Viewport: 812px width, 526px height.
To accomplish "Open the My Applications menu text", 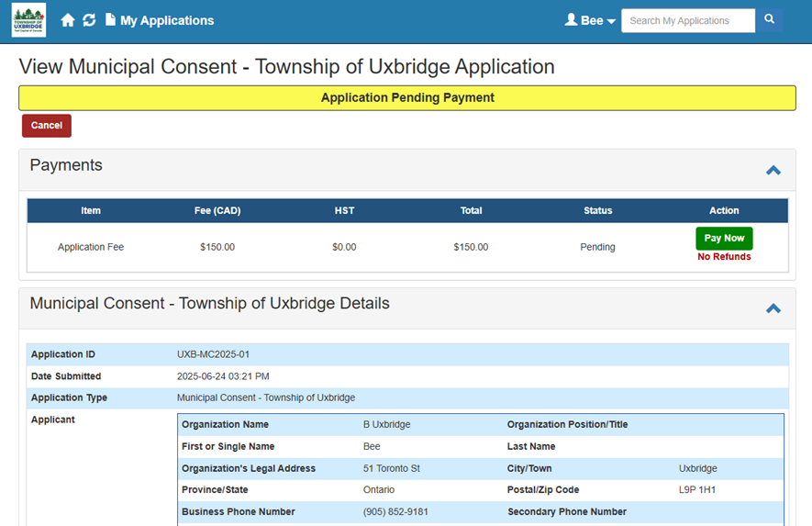I will coord(167,20).
